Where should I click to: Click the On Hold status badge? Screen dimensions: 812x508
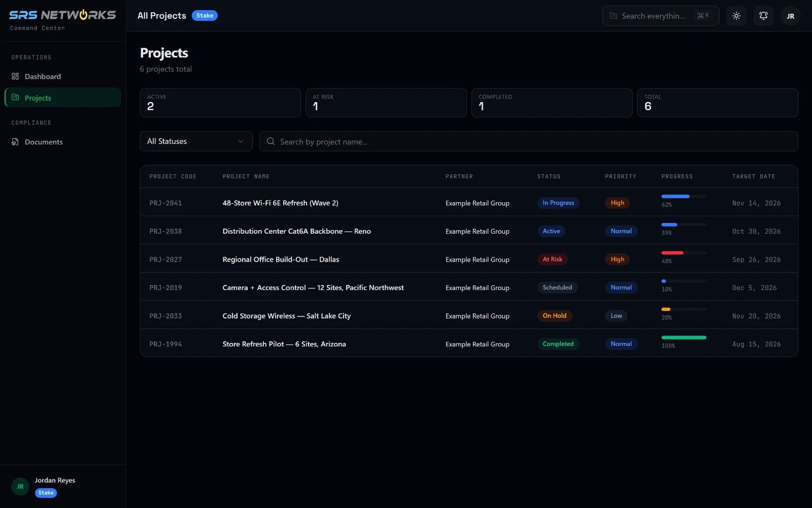pyautogui.click(x=554, y=316)
